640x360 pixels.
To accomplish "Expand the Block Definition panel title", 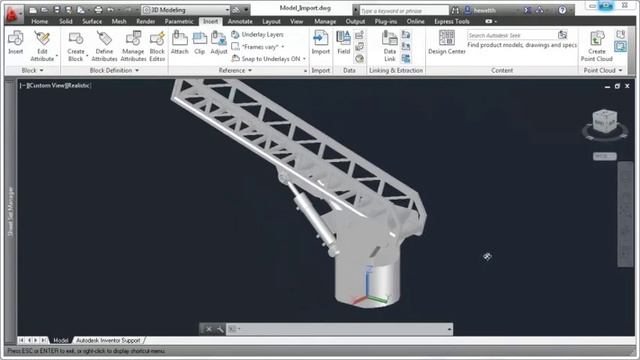I will (114, 71).
